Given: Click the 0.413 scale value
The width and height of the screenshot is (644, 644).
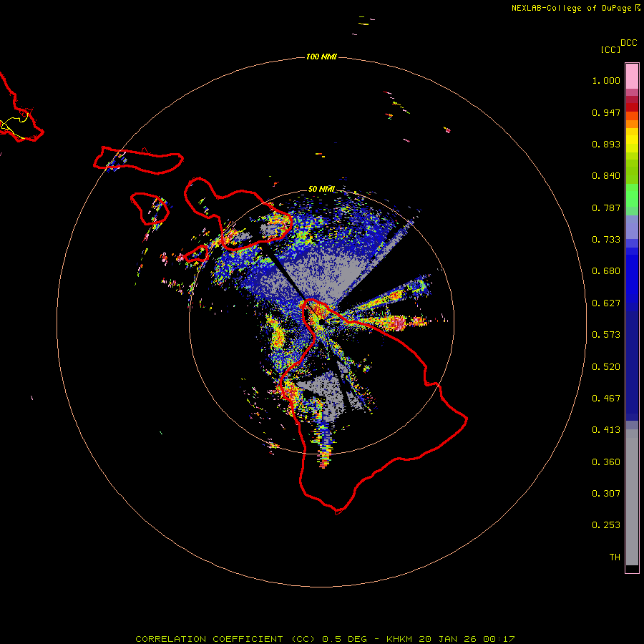Looking at the screenshot, I should (x=606, y=430).
